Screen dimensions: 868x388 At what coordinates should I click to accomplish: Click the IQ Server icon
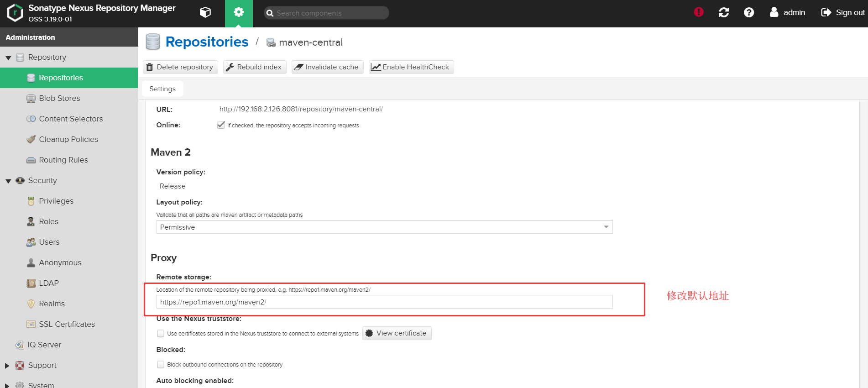pos(20,345)
